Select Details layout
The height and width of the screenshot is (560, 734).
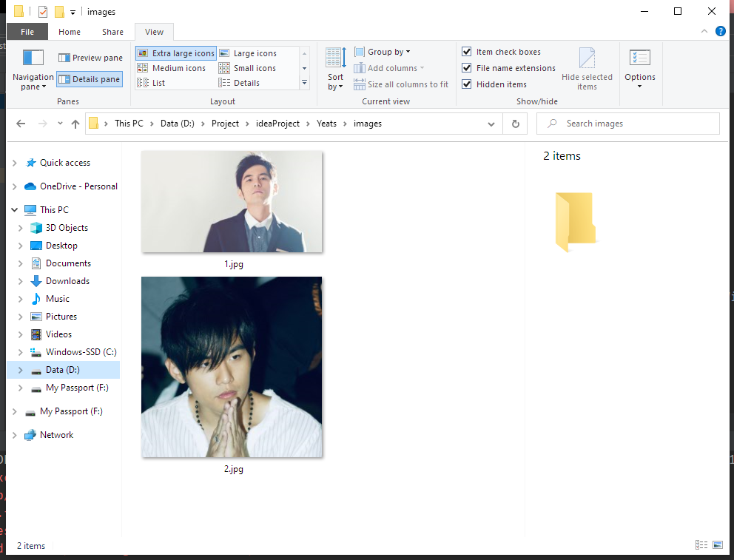[239, 83]
